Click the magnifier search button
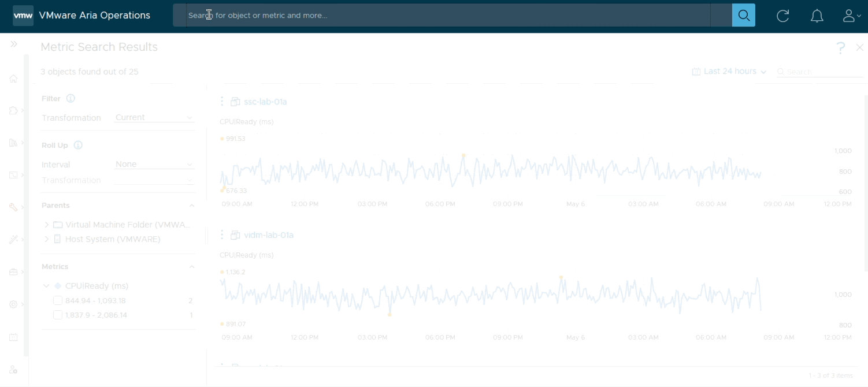868x387 pixels. coord(743,16)
